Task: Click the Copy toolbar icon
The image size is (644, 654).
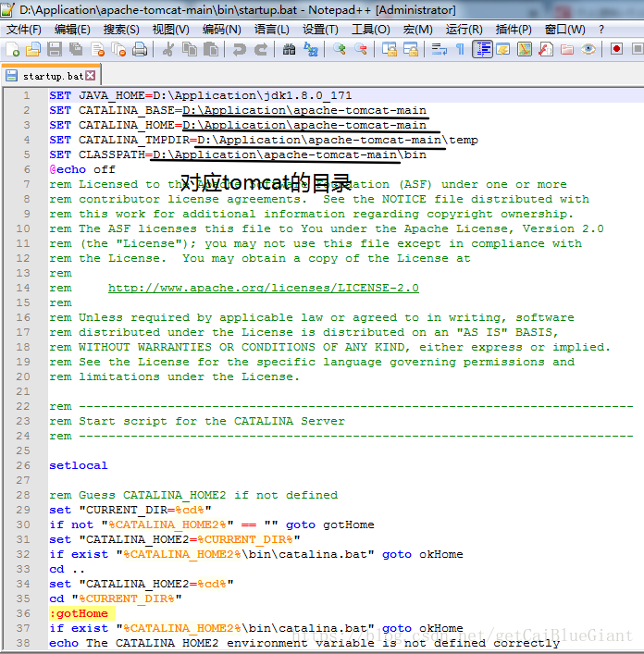Action: [x=190, y=49]
